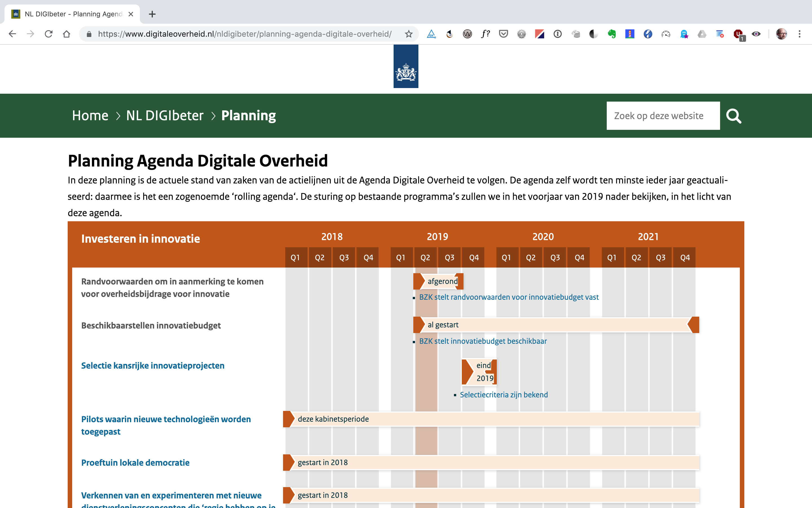Click the 'al gestart' timeline bar
Screen dimensions: 812x508
pyautogui.click(x=556, y=325)
